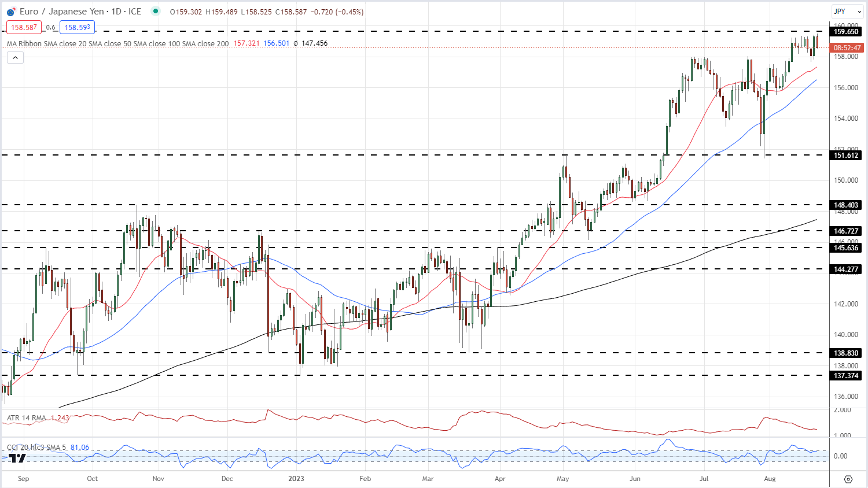Click the 151.612 price level label
The height and width of the screenshot is (488, 868).
click(x=846, y=156)
